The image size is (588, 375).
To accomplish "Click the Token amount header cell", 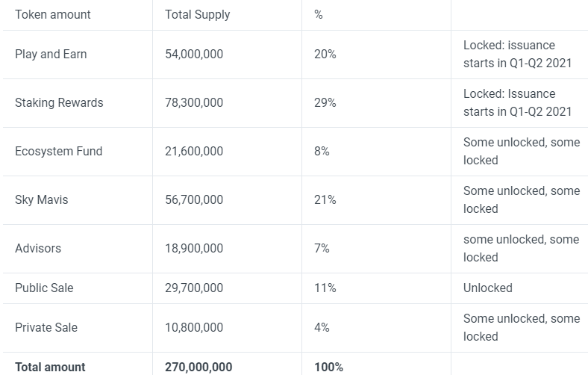I will [53, 15].
